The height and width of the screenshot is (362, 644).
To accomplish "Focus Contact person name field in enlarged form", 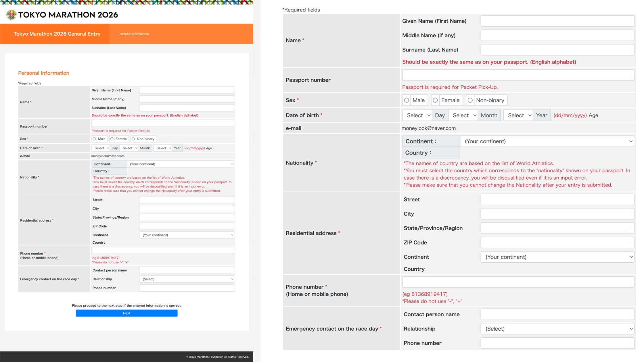I will pyautogui.click(x=557, y=314).
